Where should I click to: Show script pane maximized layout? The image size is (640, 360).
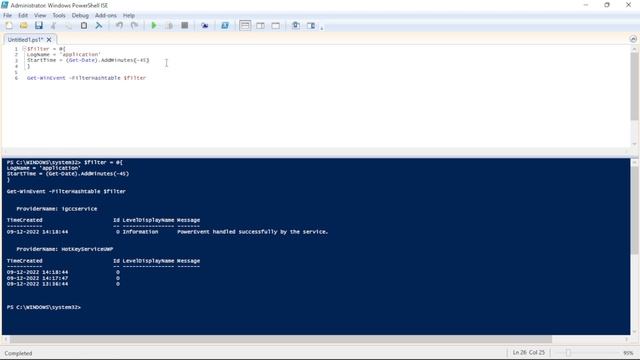(276, 25)
